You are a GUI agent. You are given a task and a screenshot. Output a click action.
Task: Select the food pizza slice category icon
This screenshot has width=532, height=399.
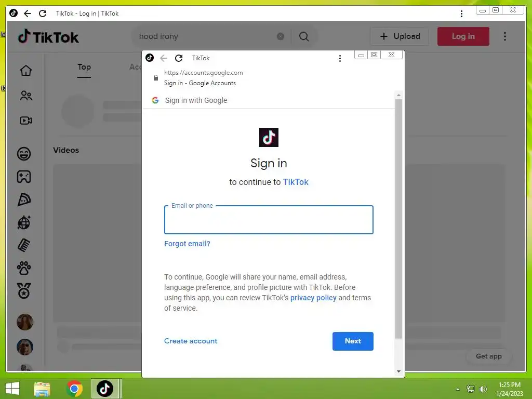24,199
